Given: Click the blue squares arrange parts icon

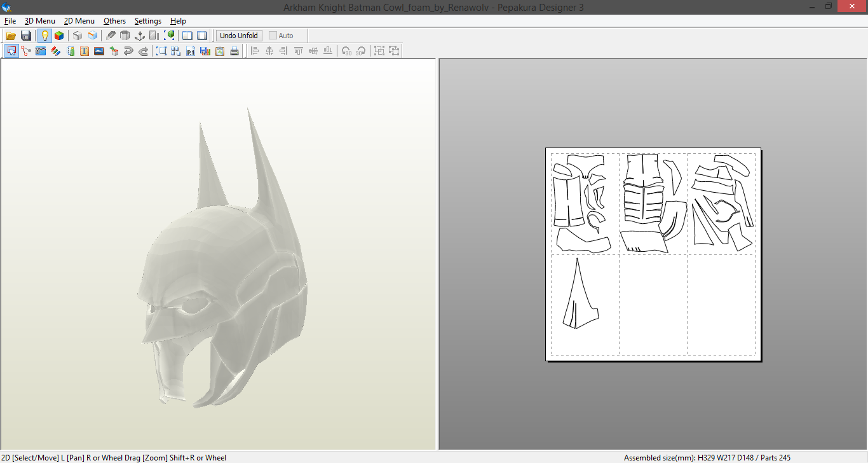Looking at the screenshot, I should [x=176, y=51].
